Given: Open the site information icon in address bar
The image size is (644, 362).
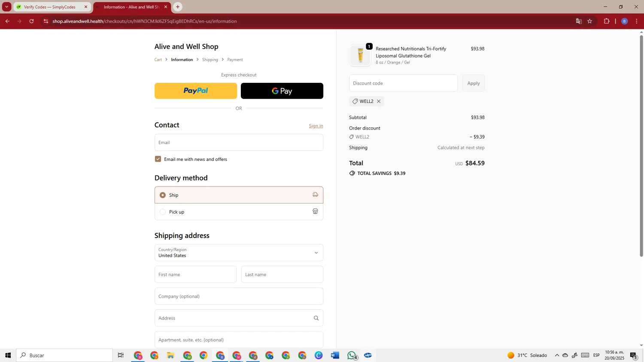Looking at the screenshot, I should 46,21.
